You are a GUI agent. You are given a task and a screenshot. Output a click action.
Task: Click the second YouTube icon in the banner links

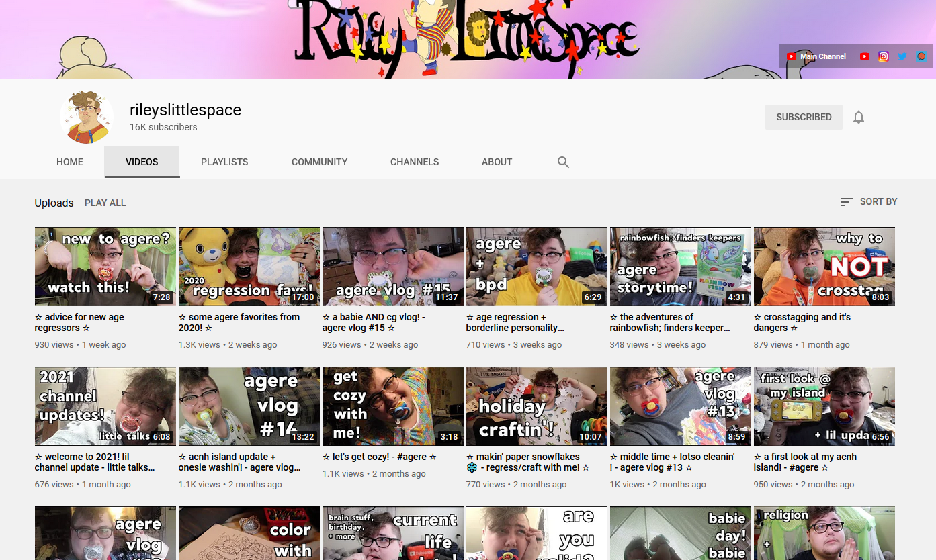(865, 56)
